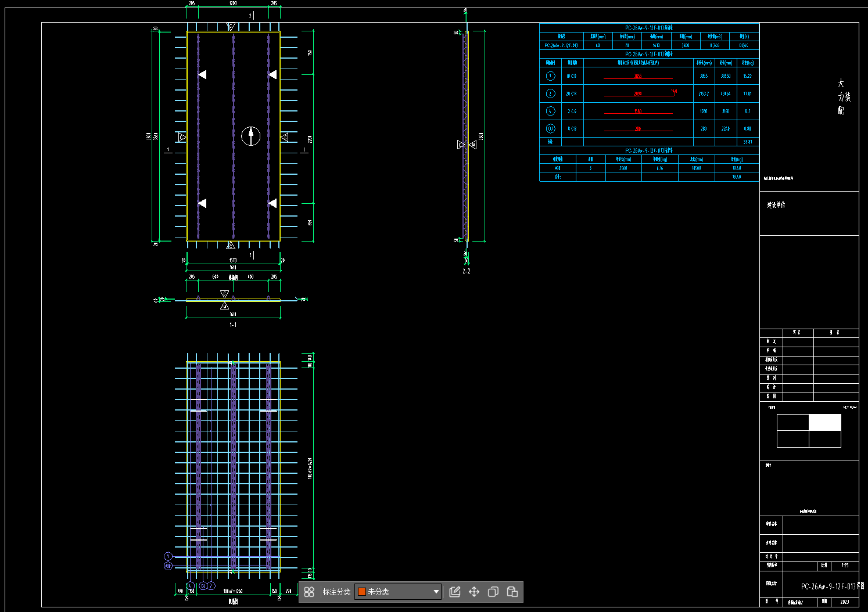868x612 pixels.
Task: Click the edit annotation pencil icon
Action: coord(455,592)
